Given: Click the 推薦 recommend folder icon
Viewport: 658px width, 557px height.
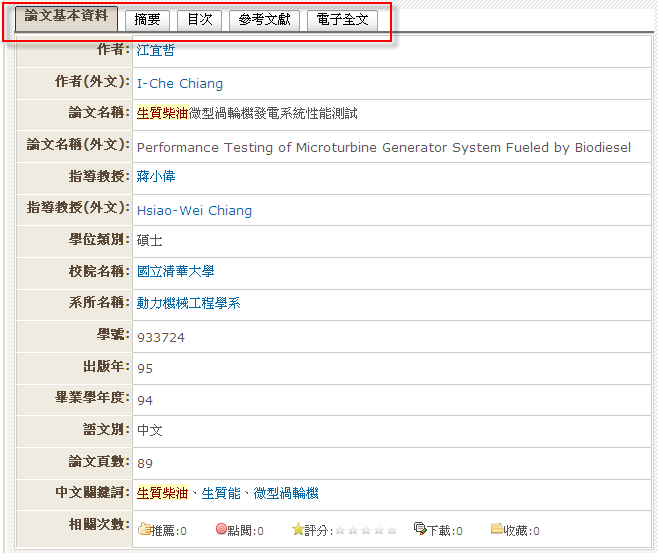Looking at the screenshot, I should tap(144, 530).
